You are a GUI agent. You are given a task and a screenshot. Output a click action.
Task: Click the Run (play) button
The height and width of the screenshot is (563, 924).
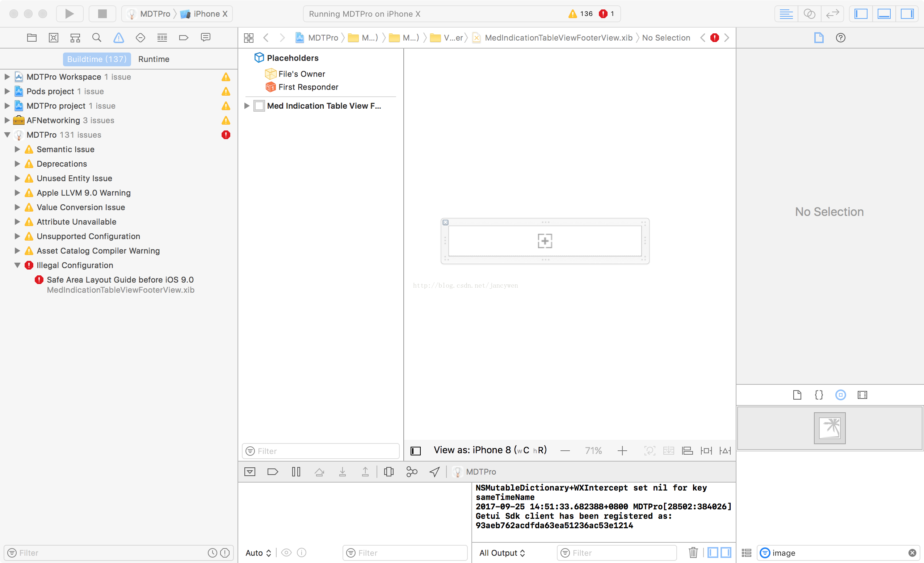coord(70,14)
